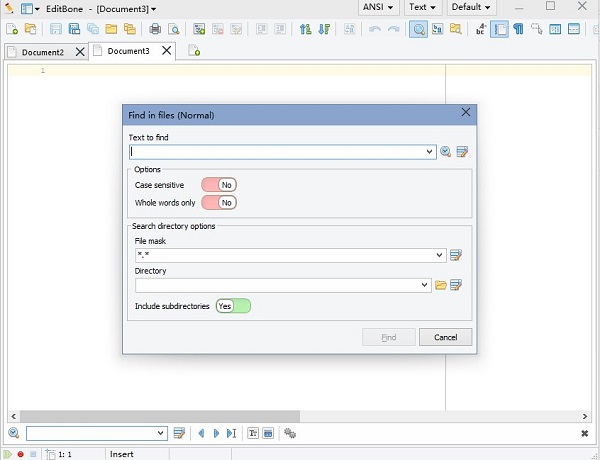This screenshot has width=600, height=460.
Task: Open search options next to Text to find
Action: 445,152
